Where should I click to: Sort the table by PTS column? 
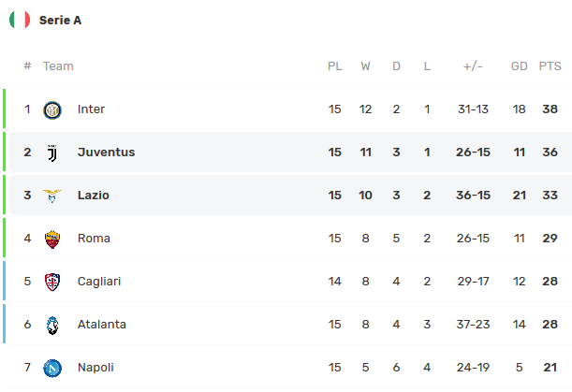coord(550,66)
